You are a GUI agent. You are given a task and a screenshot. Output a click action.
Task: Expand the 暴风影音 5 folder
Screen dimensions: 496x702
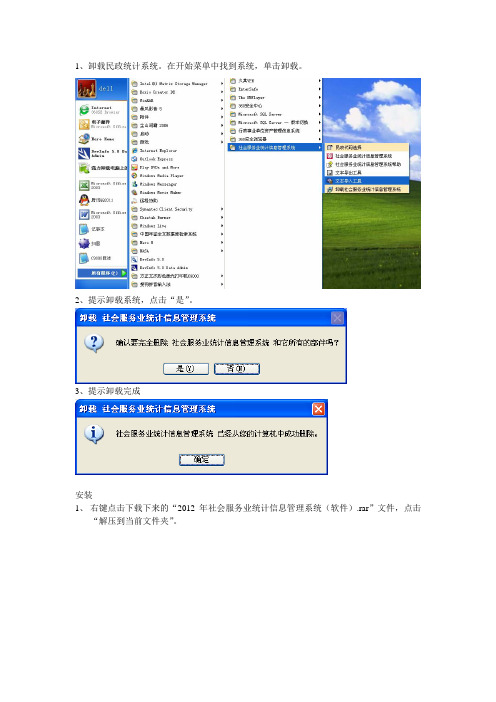click(x=177, y=108)
